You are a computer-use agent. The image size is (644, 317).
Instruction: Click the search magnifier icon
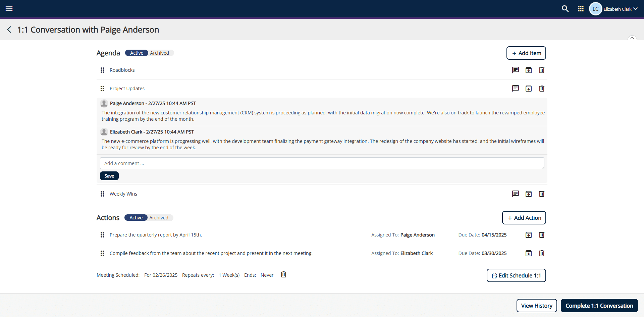click(x=565, y=9)
